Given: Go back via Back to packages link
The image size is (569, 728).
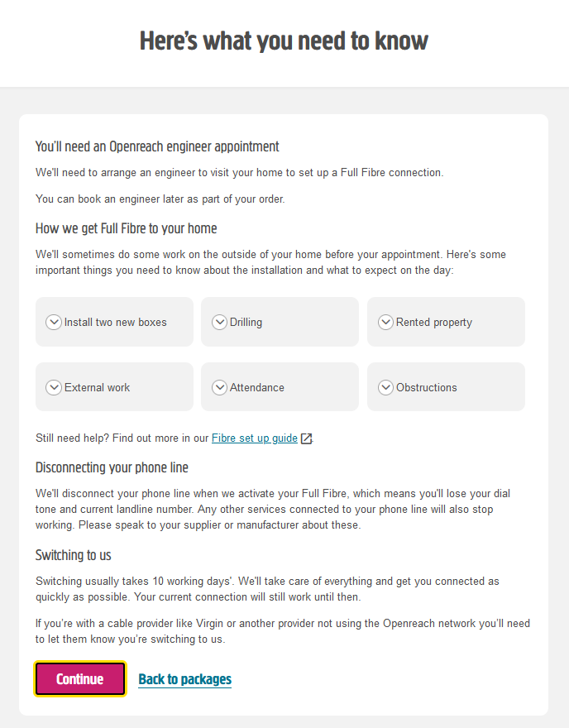Looking at the screenshot, I should point(184,679).
